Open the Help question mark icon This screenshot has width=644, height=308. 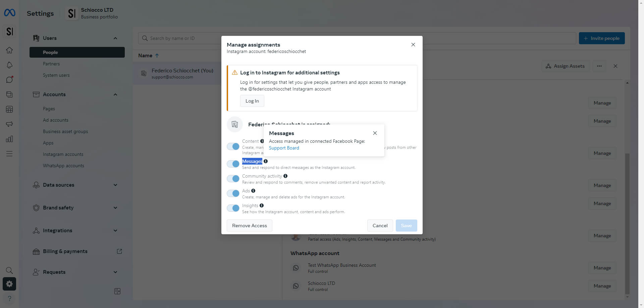tap(9, 298)
